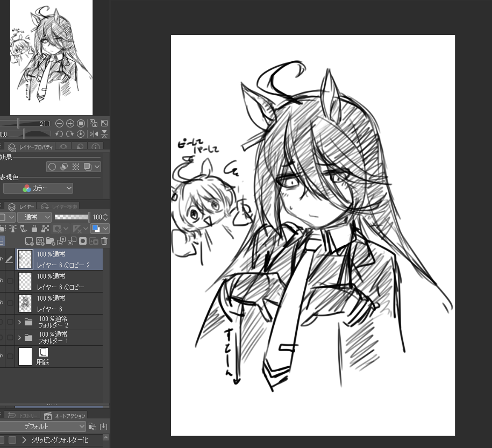Flip the canvas horizontally in Navigator

coord(94,134)
